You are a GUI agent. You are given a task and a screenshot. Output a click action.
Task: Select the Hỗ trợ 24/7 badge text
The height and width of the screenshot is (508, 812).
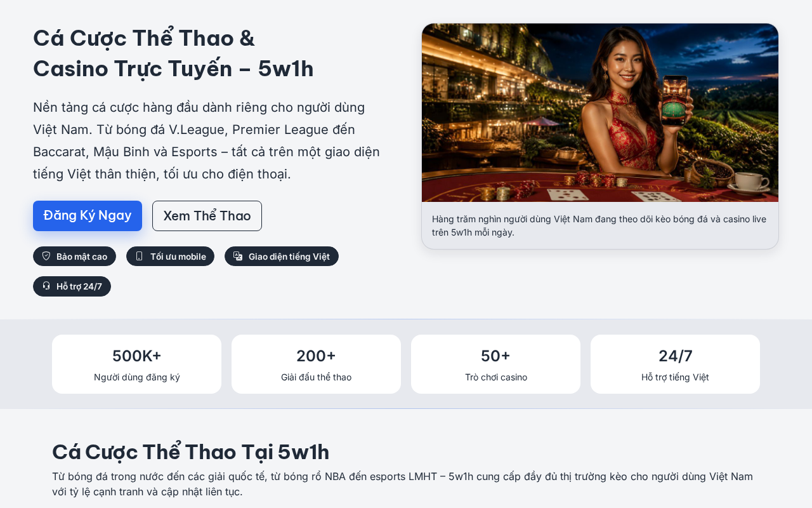79,286
